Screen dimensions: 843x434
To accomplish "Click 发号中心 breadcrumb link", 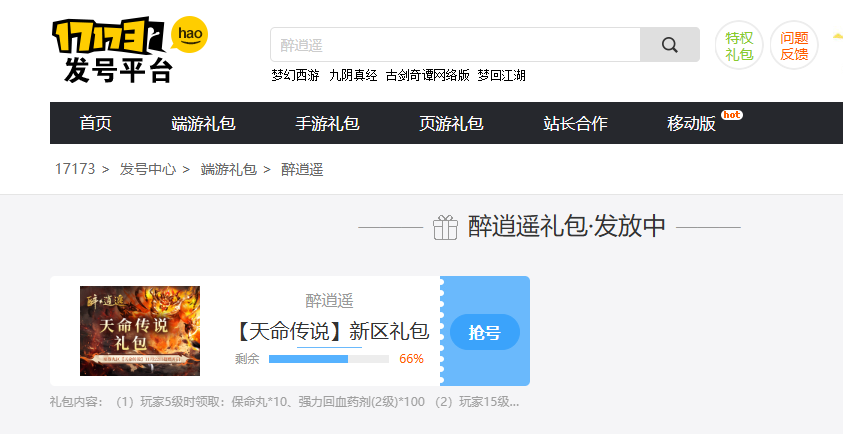I will pyautogui.click(x=148, y=169).
